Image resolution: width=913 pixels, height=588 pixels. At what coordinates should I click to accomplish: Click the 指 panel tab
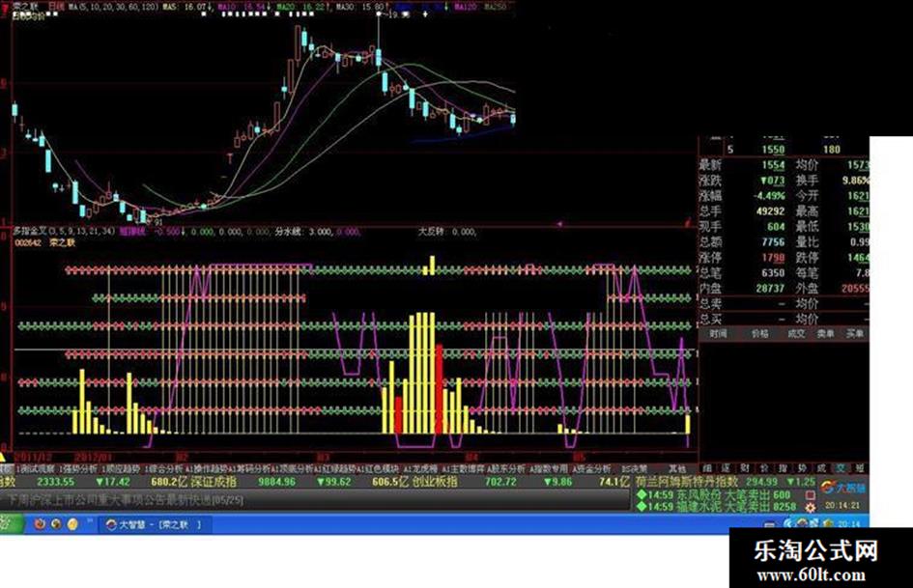[783, 468]
